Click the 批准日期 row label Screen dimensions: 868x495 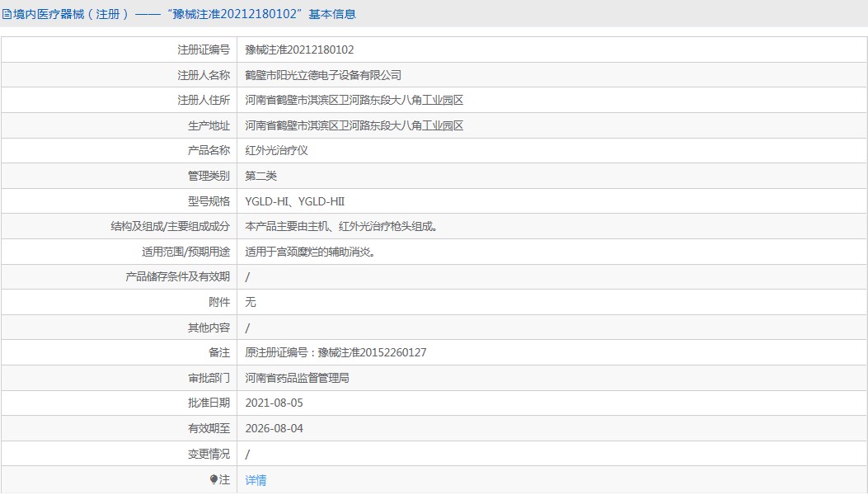tap(209, 403)
